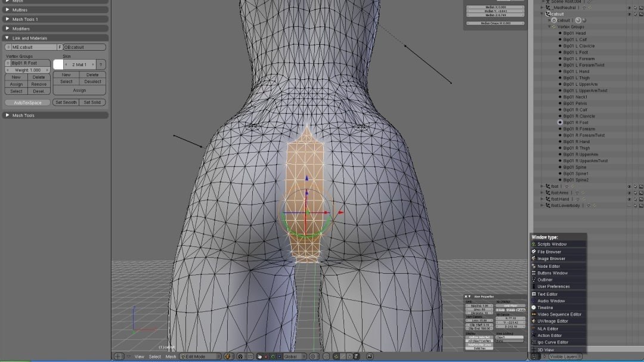Click the Scripts Window icon in Window type menu
The width and height of the screenshot is (644, 362).
click(534, 244)
